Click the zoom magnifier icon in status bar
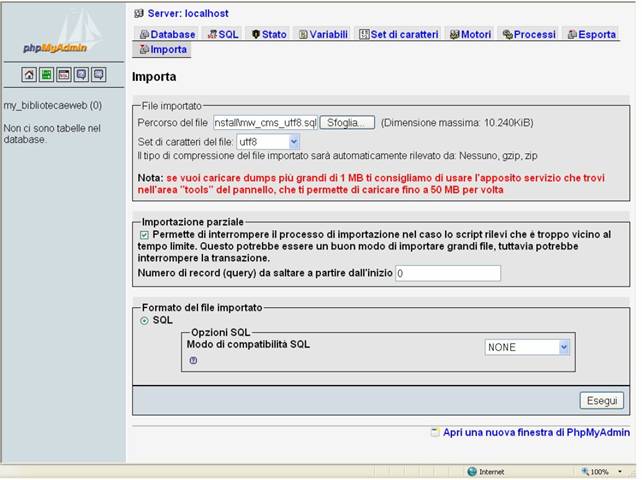Screen dimensions: 642x480 [585, 472]
